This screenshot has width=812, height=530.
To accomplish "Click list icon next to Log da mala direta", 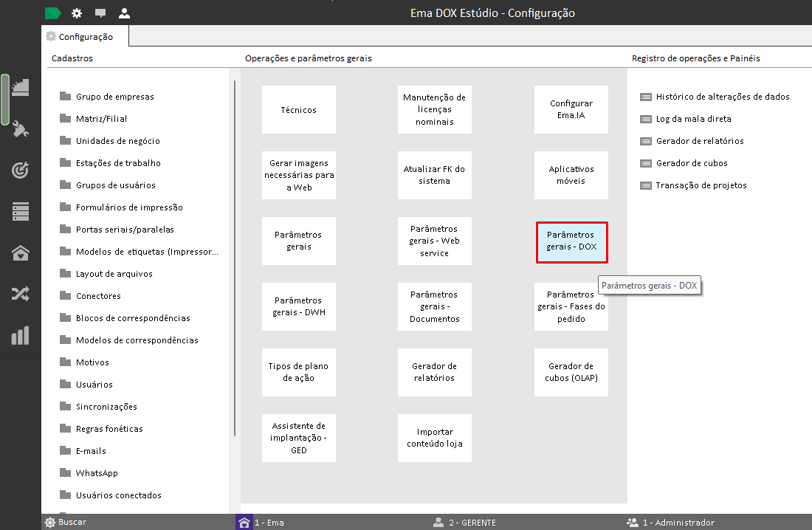I will pos(646,119).
